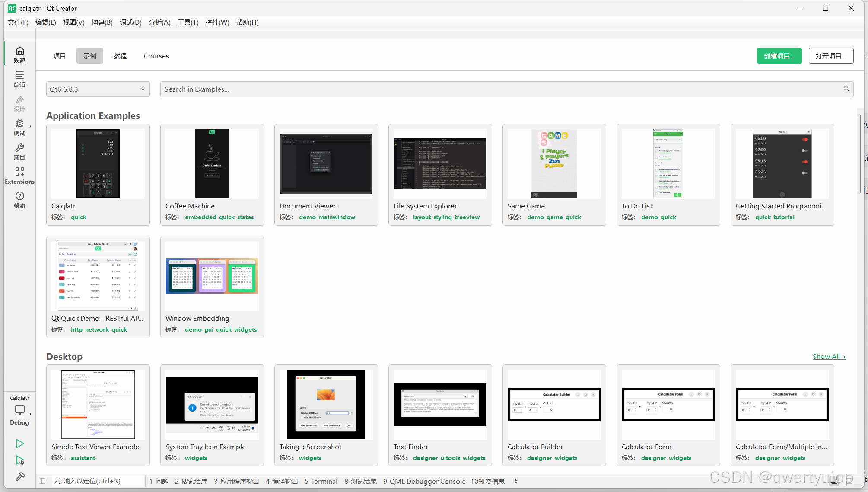Click Show All link for Desktop
Screen dimensions: 868x492
(x=829, y=356)
